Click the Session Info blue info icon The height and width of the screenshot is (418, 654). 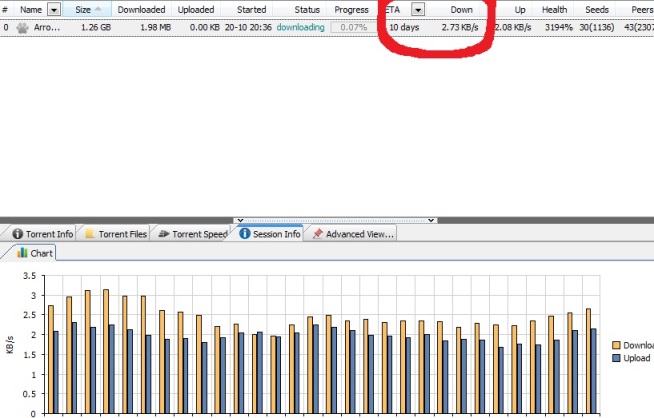[x=245, y=234]
